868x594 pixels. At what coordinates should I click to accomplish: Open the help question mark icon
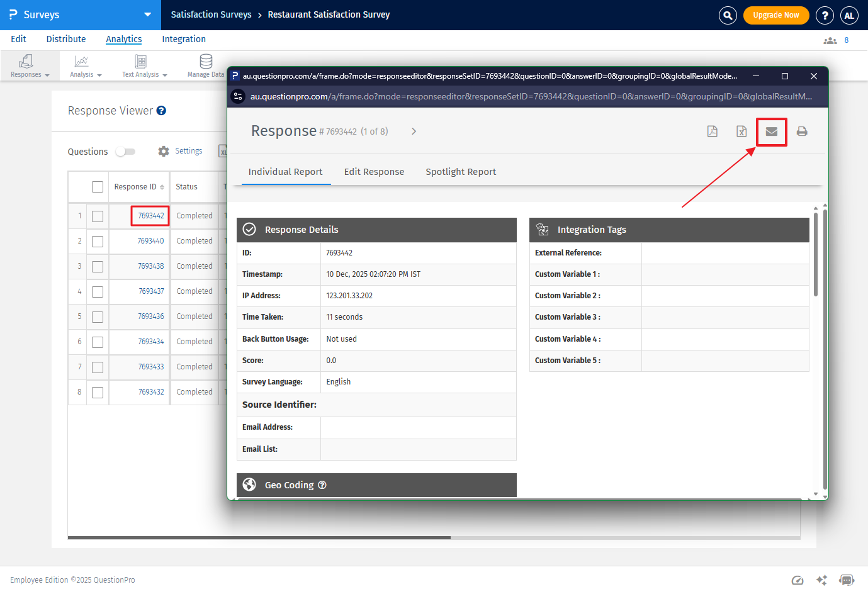point(825,15)
